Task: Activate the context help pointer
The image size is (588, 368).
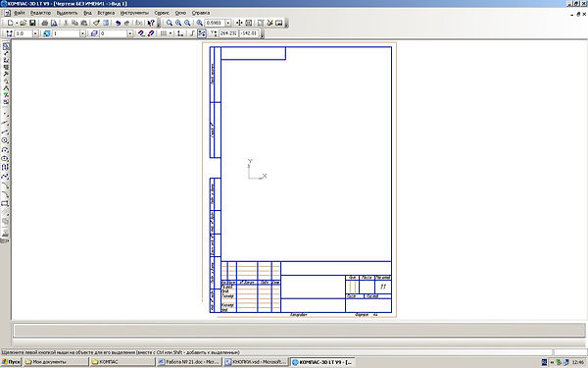Action: [x=151, y=23]
